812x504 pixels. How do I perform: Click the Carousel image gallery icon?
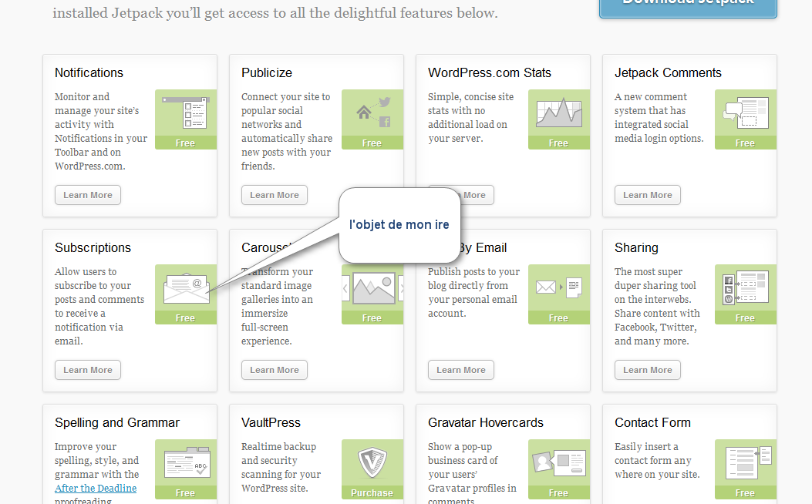click(373, 287)
